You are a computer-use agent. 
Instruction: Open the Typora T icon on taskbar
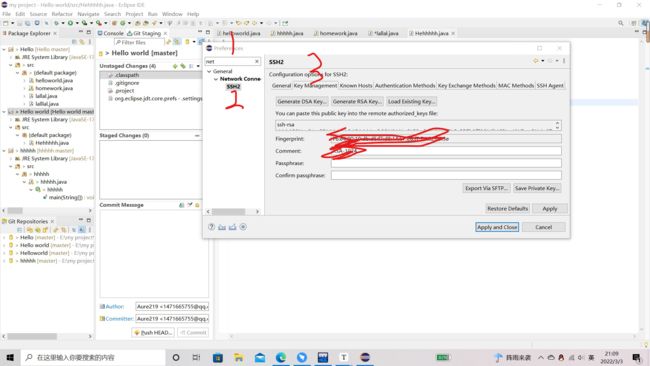pyautogui.click(x=344, y=357)
